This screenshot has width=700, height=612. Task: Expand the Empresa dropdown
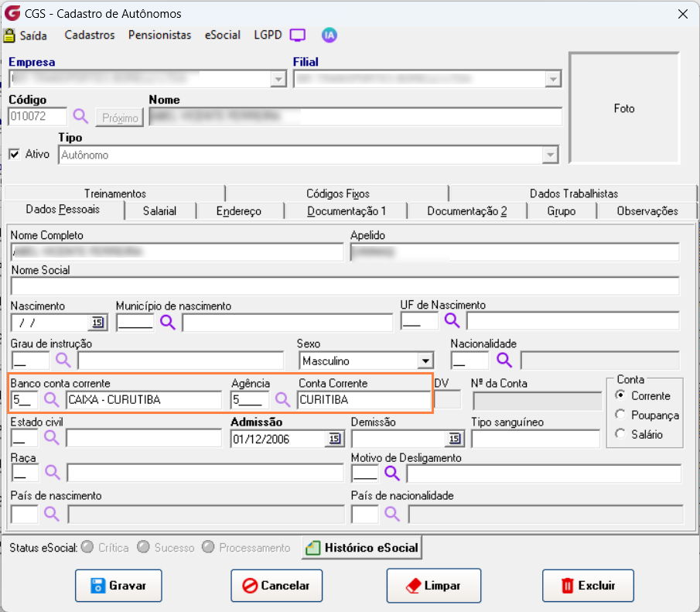278,80
